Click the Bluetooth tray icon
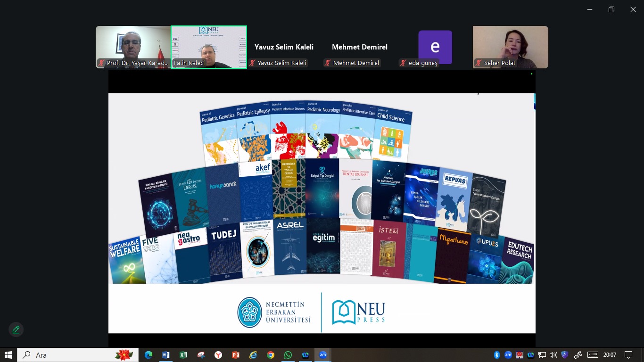The height and width of the screenshot is (362, 644). (x=496, y=355)
